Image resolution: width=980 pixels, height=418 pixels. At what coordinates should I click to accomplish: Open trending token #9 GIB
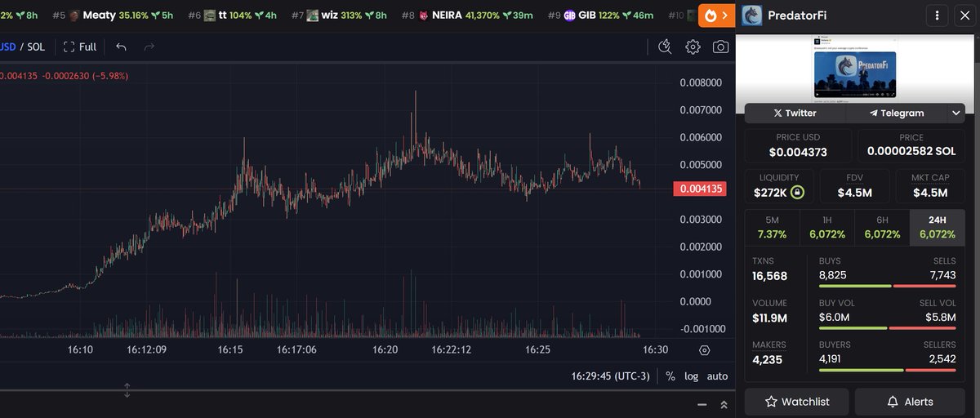[600, 16]
